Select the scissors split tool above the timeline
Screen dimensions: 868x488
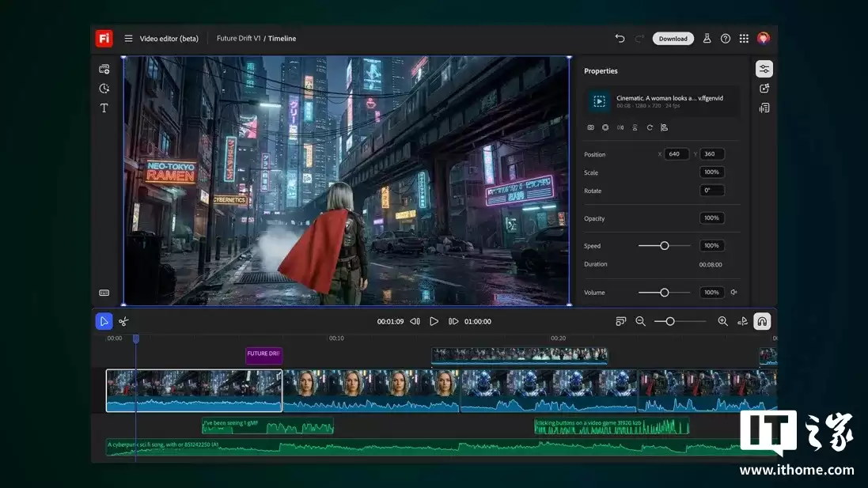(124, 320)
